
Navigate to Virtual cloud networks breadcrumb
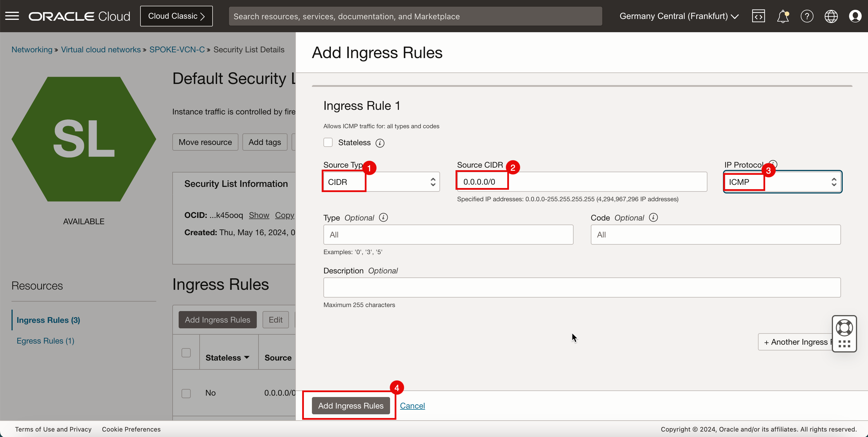pyautogui.click(x=100, y=50)
